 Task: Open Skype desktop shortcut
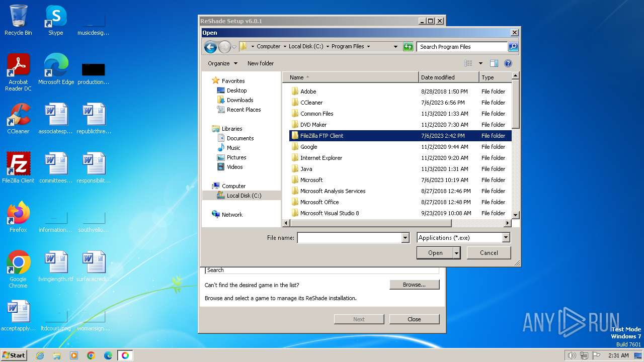[x=55, y=20]
